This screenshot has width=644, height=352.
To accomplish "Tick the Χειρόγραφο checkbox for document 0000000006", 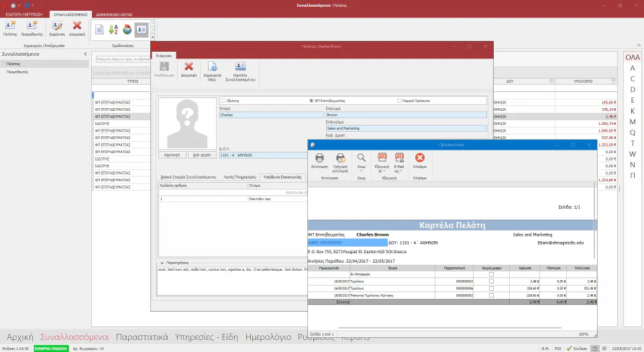I will tap(491, 288).
